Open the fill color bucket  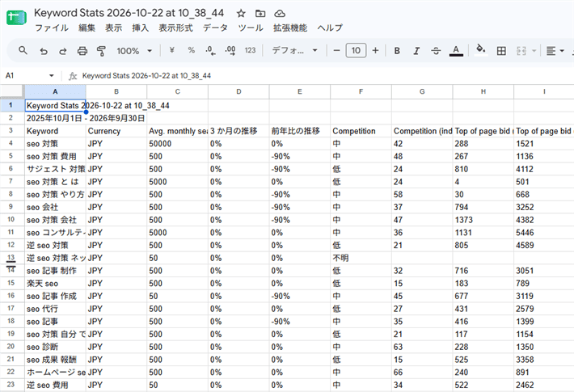tap(481, 50)
